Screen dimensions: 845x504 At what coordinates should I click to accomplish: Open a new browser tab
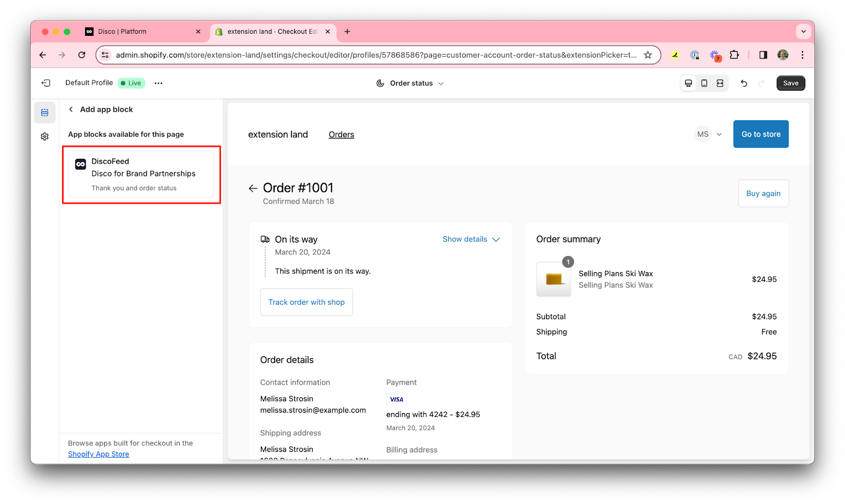(347, 32)
